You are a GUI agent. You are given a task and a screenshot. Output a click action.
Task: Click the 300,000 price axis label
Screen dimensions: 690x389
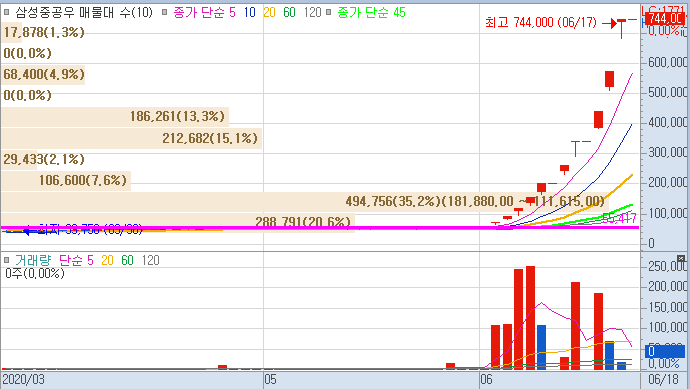coord(667,153)
